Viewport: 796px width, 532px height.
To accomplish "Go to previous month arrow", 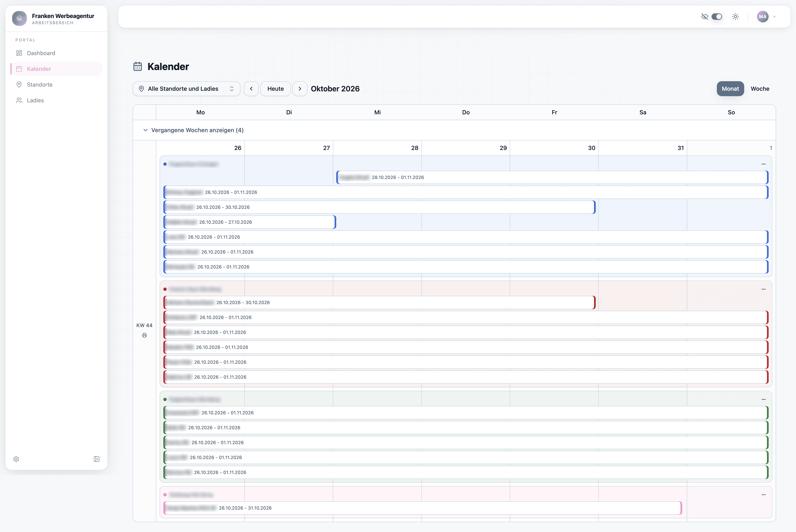I will (251, 88).
